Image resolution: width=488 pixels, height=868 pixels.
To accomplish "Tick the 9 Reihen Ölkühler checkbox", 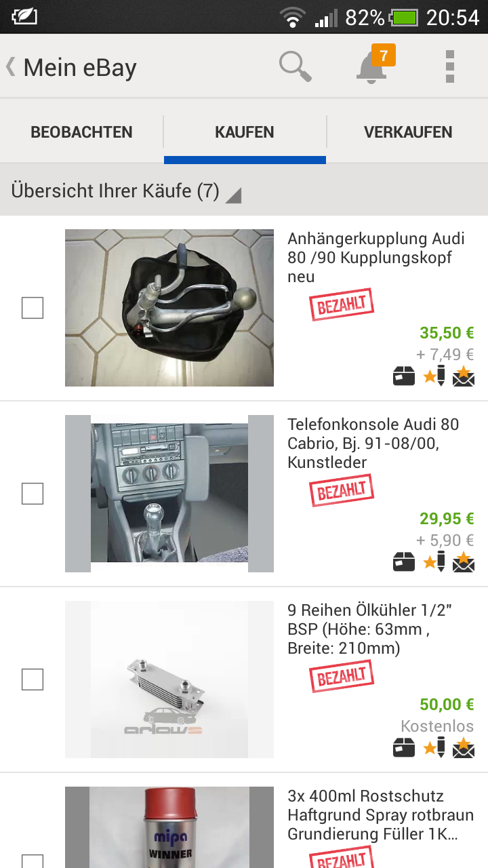I will click(x=33, y=679).
